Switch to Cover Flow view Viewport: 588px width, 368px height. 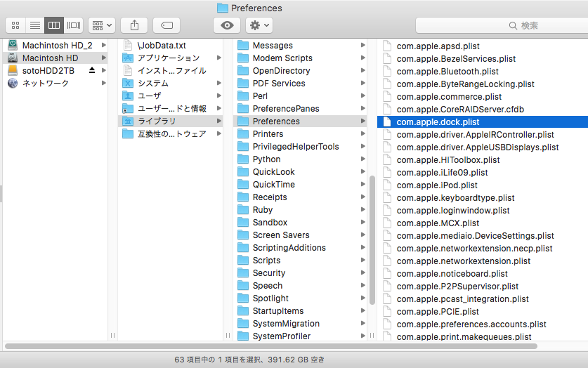[x=73, y=25]
